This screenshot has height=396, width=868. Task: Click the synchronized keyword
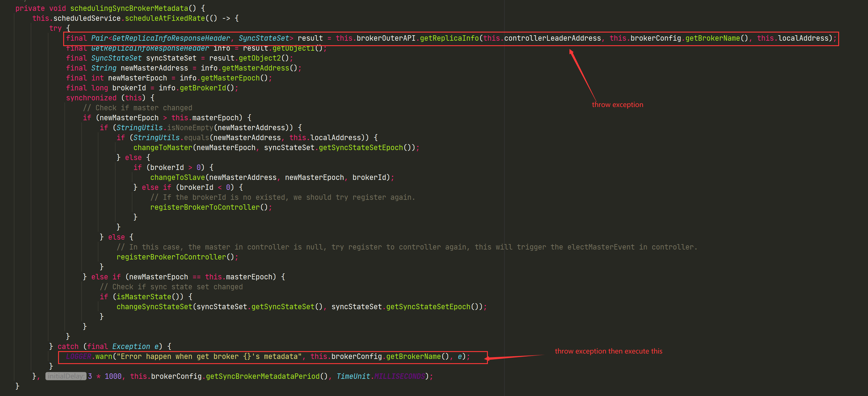click(x=91, y=98)
